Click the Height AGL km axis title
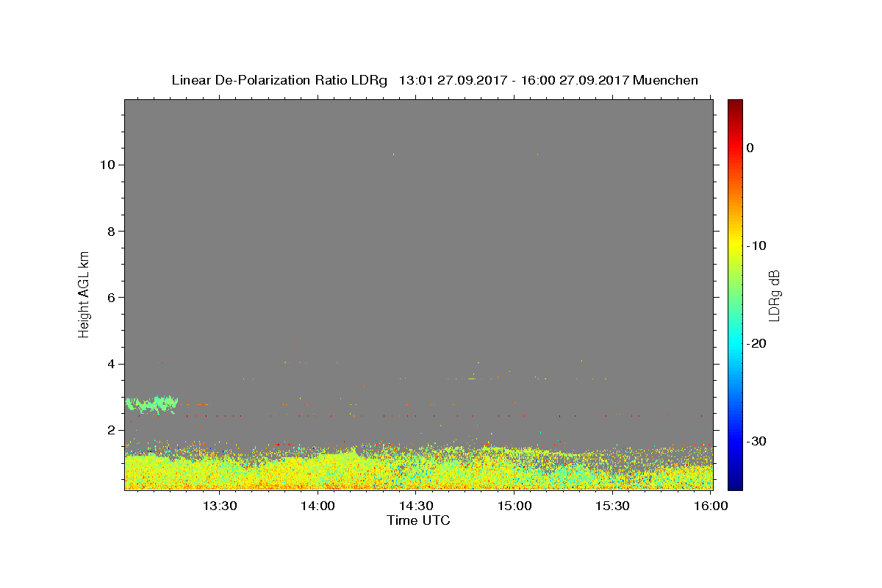The width and height of the screenshot is (882, 588). [84, 294]
